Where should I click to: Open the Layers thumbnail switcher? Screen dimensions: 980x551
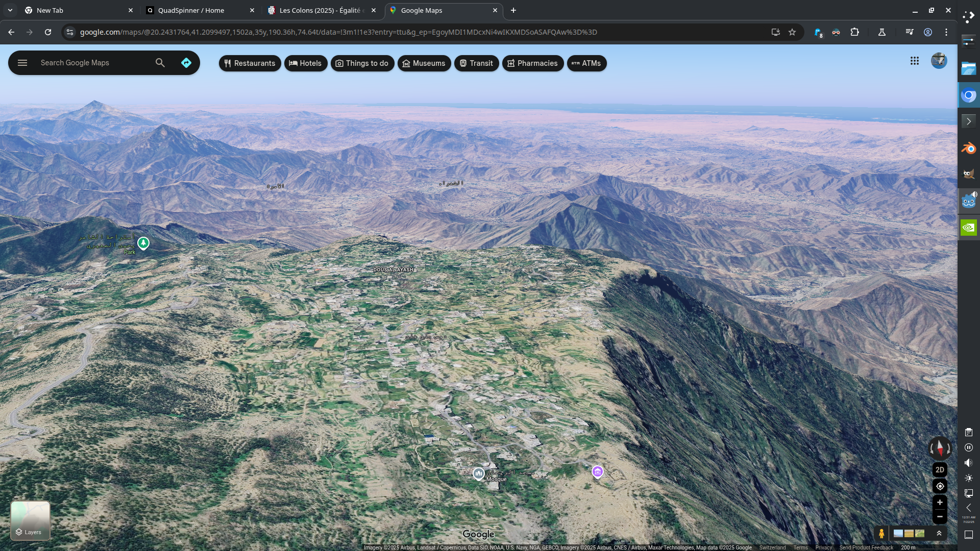(30, 520)
